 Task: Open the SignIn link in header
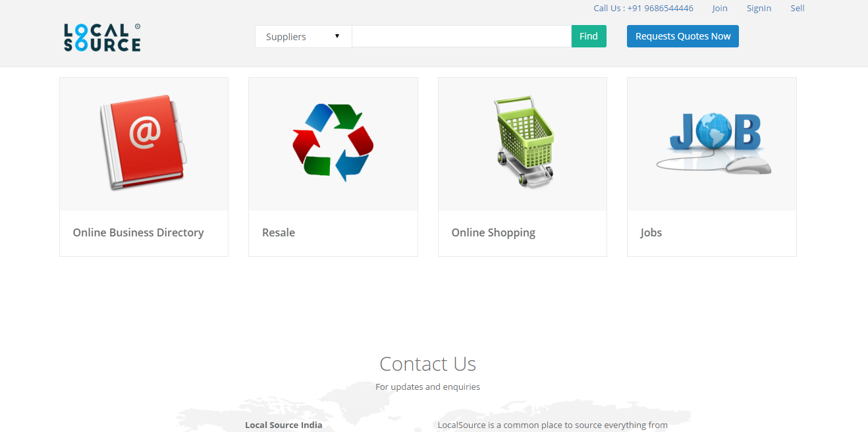(x=759, y=9)
